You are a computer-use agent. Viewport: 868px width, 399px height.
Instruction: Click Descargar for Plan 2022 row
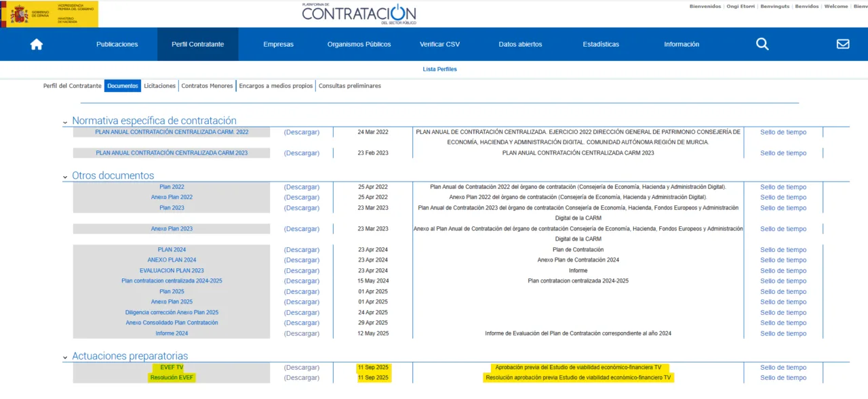tap(302, 187)
